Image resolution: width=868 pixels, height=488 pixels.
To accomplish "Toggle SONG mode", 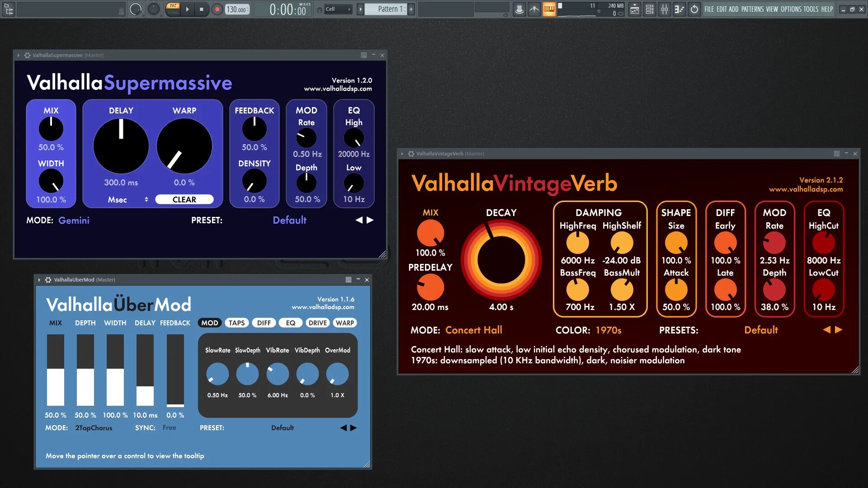I will [173, 13].
